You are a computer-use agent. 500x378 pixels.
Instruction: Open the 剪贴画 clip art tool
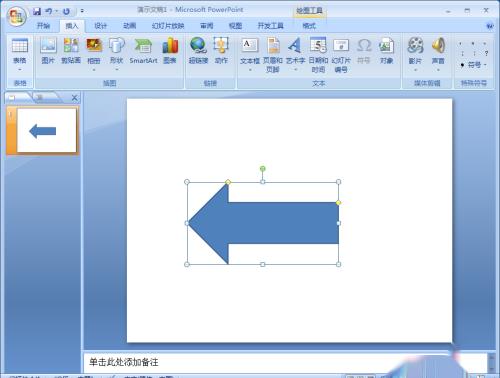71,51
